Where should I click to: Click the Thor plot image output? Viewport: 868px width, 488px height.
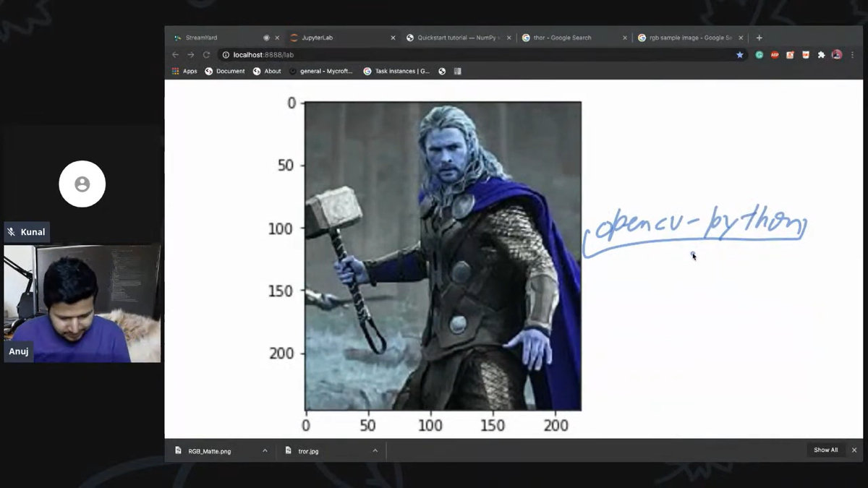[x=443, y=256]
